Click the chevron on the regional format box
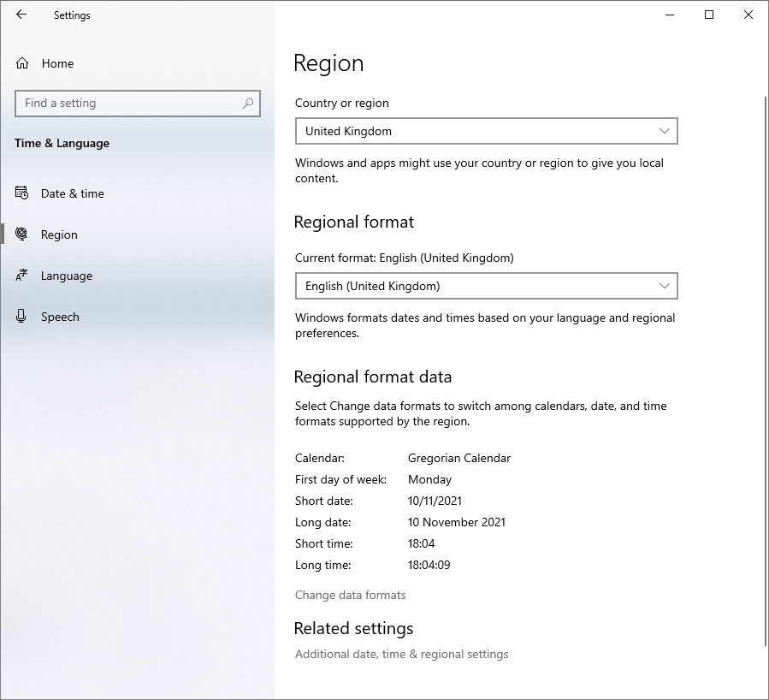Viewport: 769px width, 700px height. (665, 286)
